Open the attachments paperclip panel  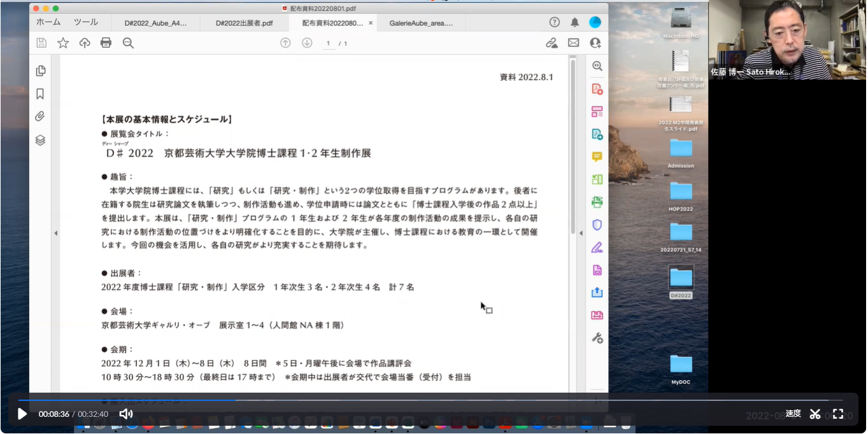(x=40, y=117)
